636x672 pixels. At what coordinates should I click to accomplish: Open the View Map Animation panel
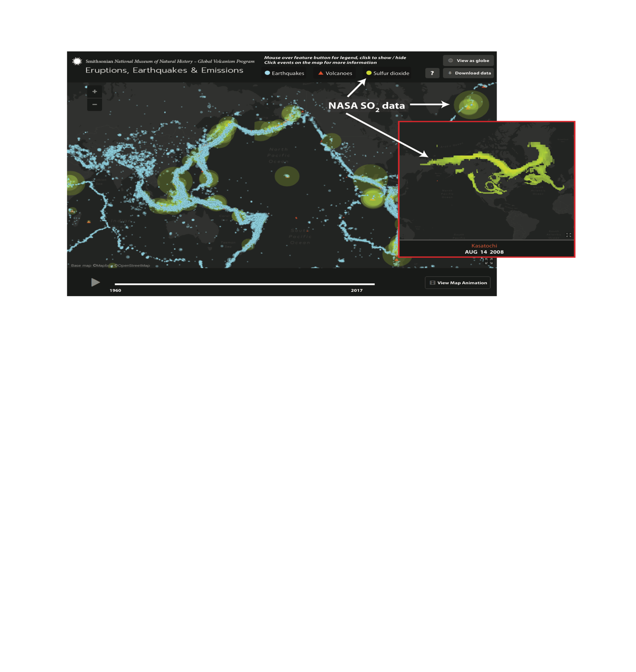457,282
